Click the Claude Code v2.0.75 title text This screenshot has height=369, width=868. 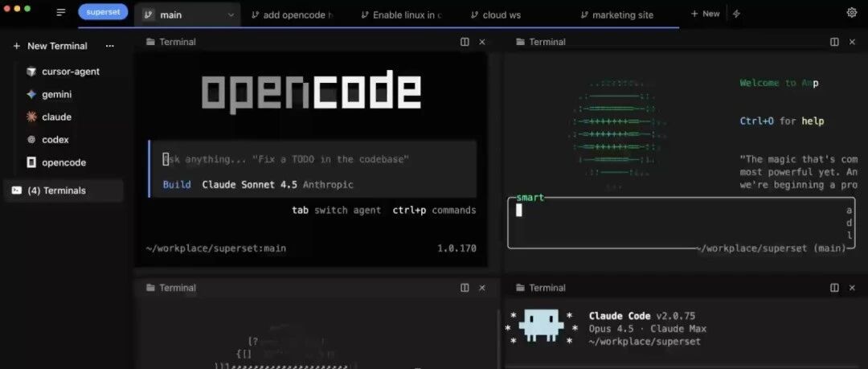pyautogui.click(x=642, y=316)
